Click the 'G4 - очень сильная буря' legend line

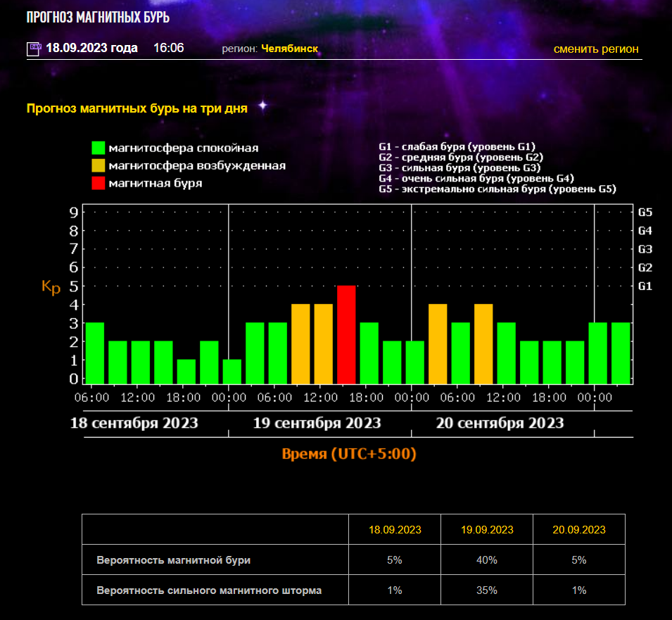[x=476, y=178]
